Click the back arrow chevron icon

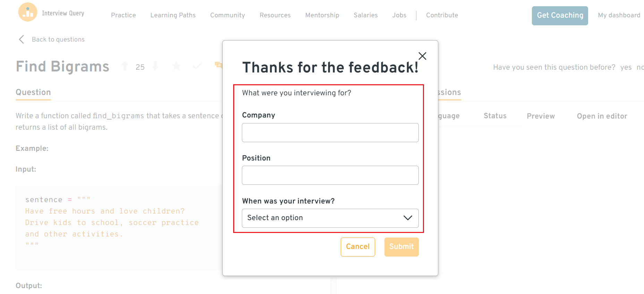22,40
